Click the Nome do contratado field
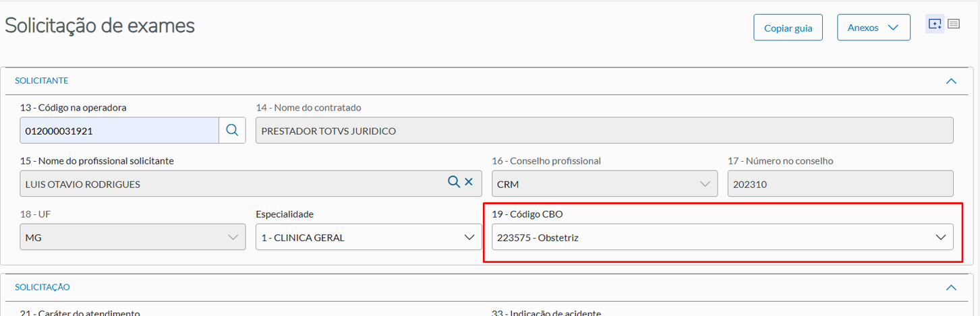Viewport: 980px width, 316px height. pyautogui.click(x=604, y=131)
